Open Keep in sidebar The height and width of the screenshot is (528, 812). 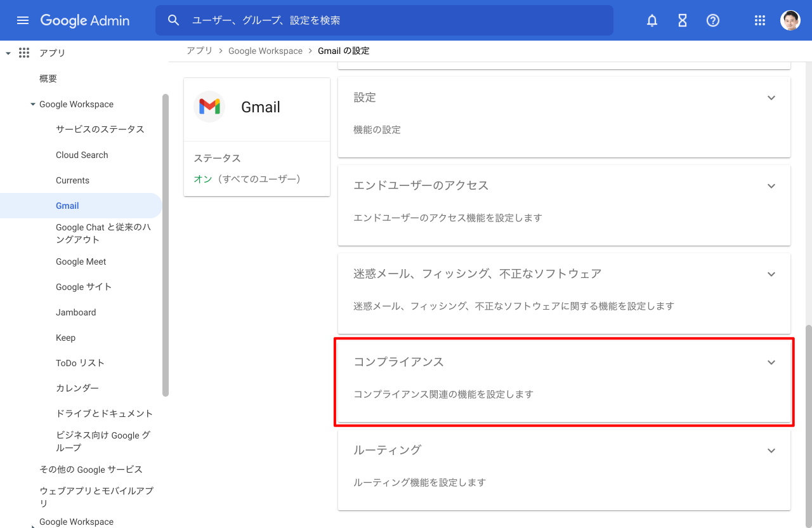[x=65, y=338]
